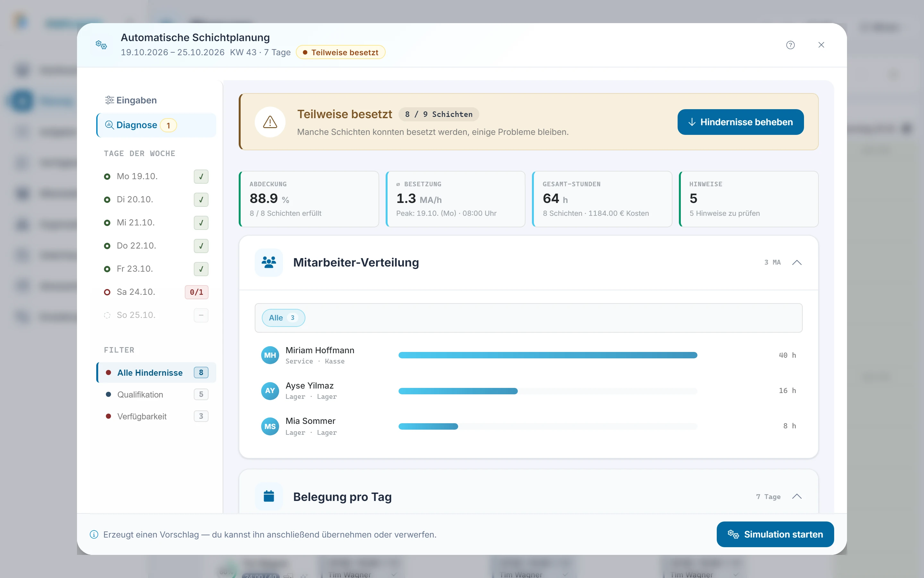This screenshot has height=578, width=924.
Task: Open the Gesamt-Stunden 64 h card
Action: 602,199
